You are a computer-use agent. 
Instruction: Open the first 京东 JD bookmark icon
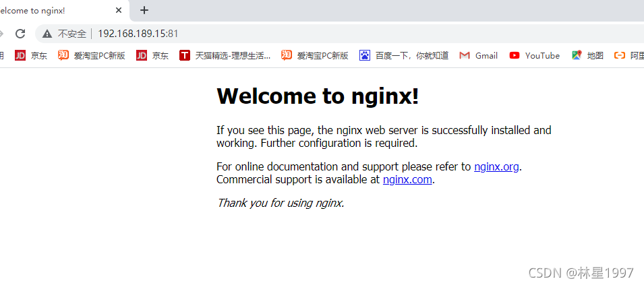(20, 55)
